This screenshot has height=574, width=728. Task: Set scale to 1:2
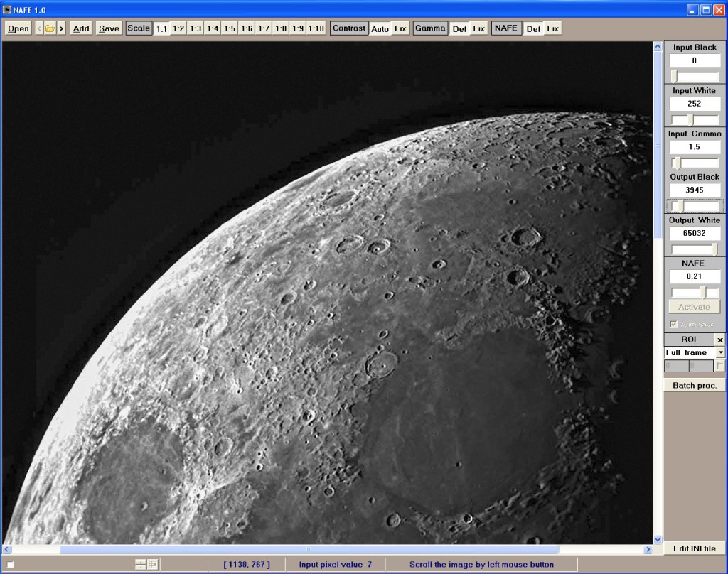click(178, 28)
